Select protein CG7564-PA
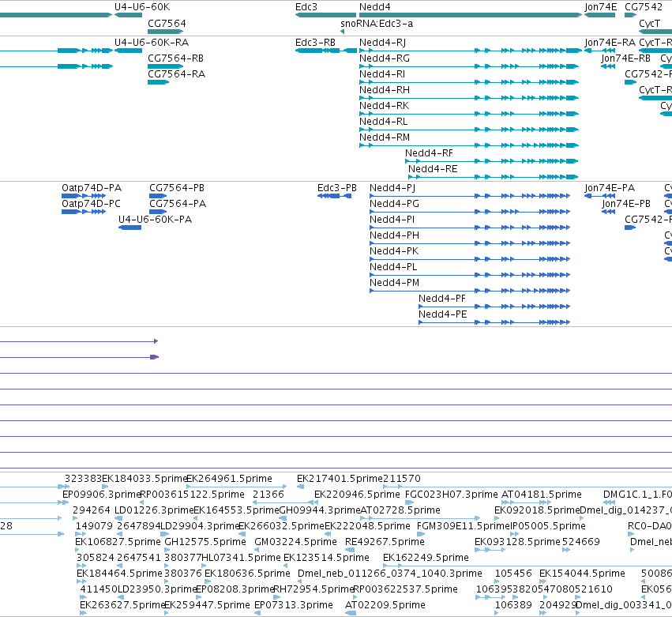The width and height of the screenshot is (672, 617). [158, 212]
